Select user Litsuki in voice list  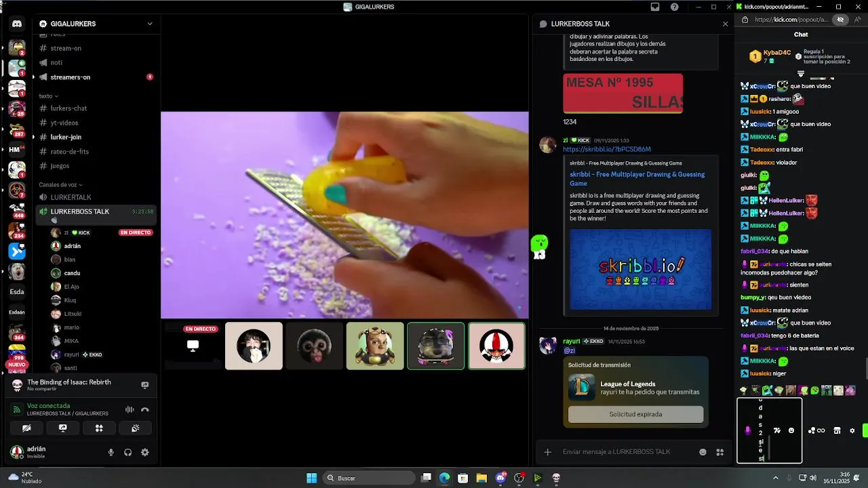click(x=73, y=314)
